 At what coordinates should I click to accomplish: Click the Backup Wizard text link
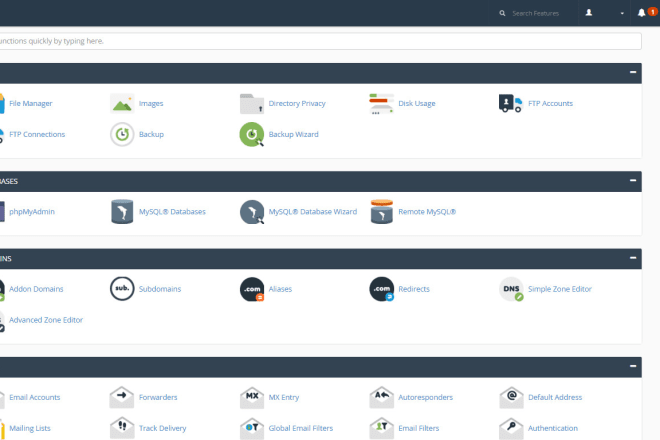[x=293, y=134]
